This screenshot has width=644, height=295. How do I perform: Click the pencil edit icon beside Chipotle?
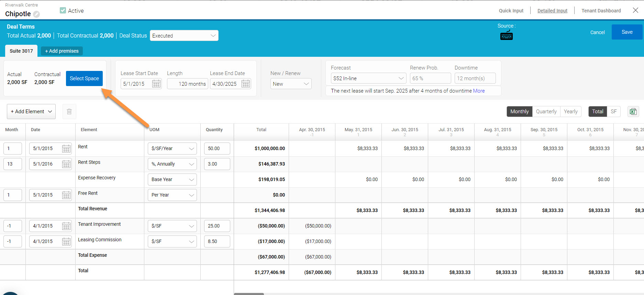coord(36,14)
